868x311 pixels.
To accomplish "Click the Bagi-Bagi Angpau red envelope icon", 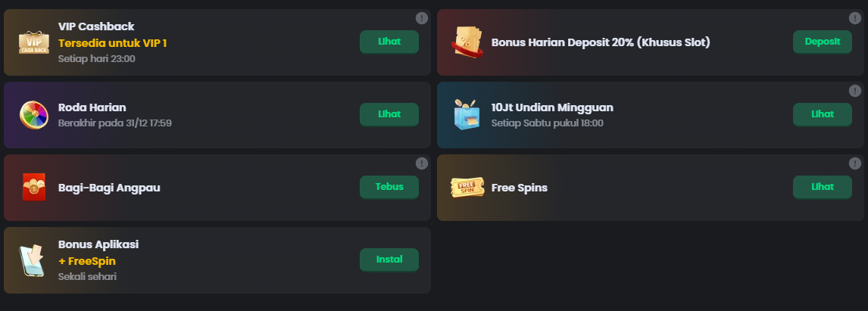I will coord(34,187).
